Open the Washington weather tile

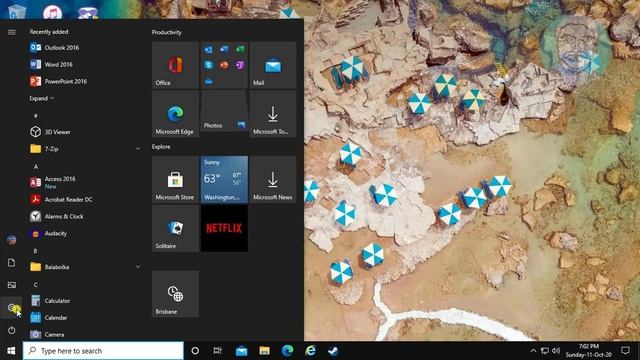coord(224,180)
